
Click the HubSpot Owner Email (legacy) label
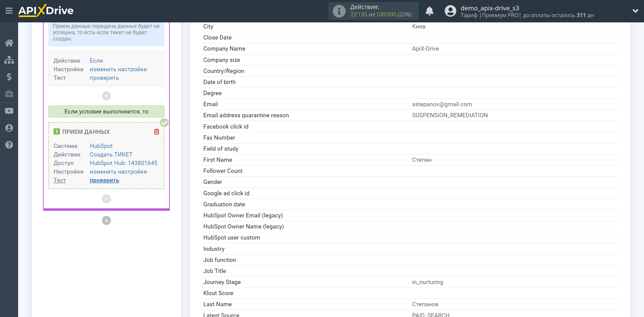(243, 215)
